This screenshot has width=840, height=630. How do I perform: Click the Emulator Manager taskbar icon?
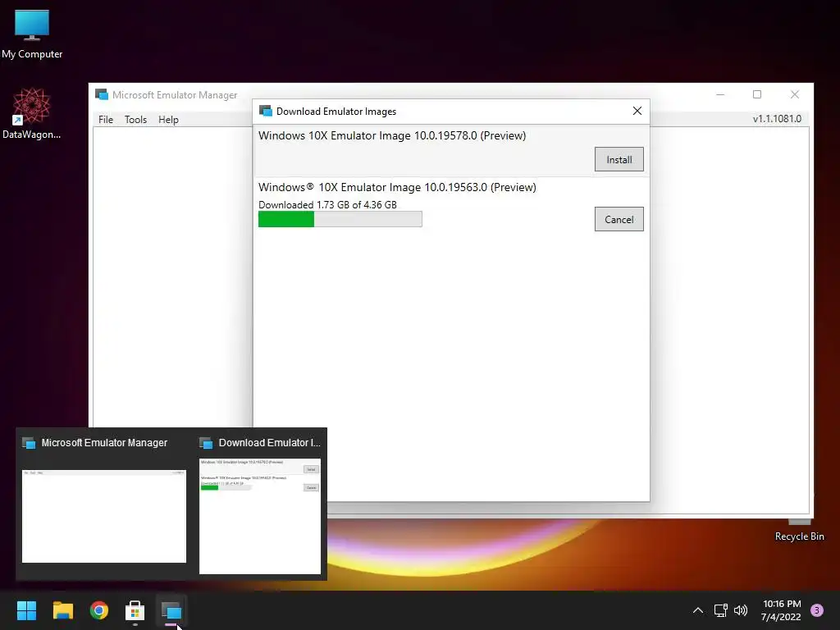pos(171,610)
